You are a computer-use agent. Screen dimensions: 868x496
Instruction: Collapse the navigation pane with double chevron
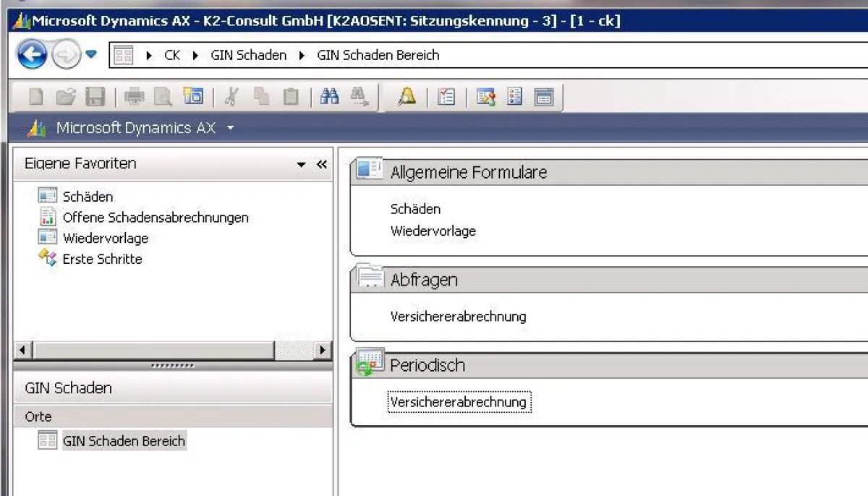point(322,164)
